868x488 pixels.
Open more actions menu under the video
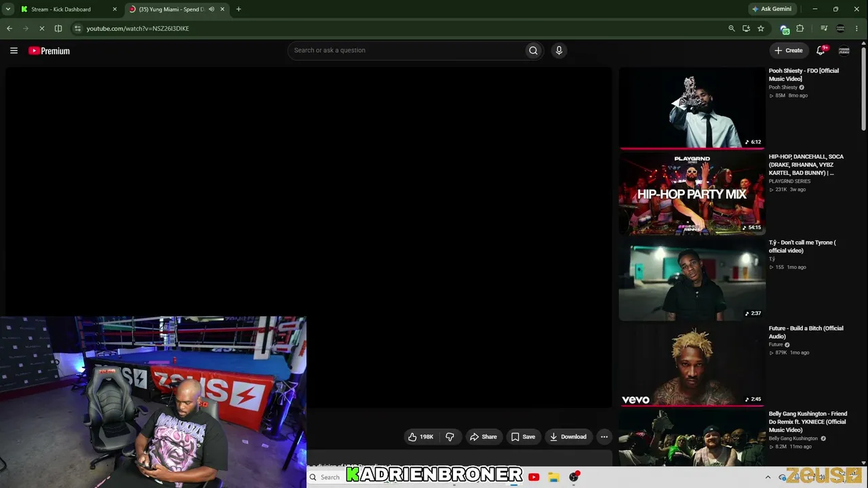pos(604,437)
